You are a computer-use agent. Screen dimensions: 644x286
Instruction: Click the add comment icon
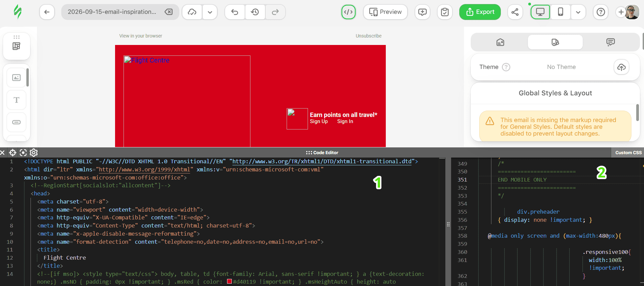[422, 12]
